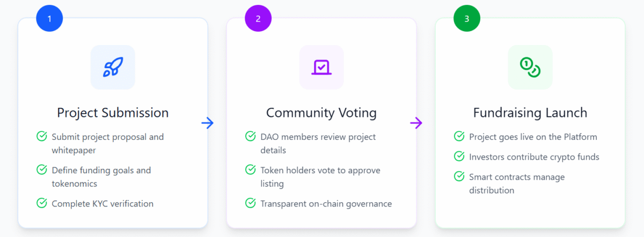Click the checkmark beside Smart contracts manage distribution
This screenshot has width=644, height=237.
459,176
